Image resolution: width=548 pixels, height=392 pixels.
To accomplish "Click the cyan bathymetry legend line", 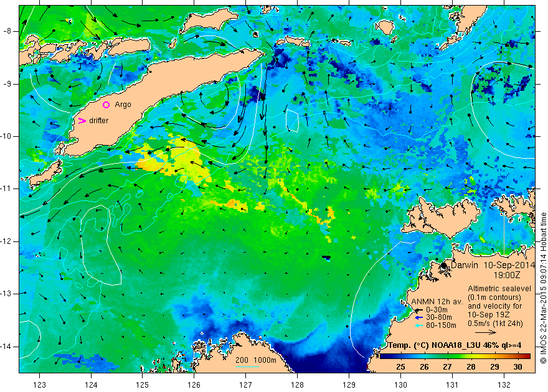I will tap(247, 366).
